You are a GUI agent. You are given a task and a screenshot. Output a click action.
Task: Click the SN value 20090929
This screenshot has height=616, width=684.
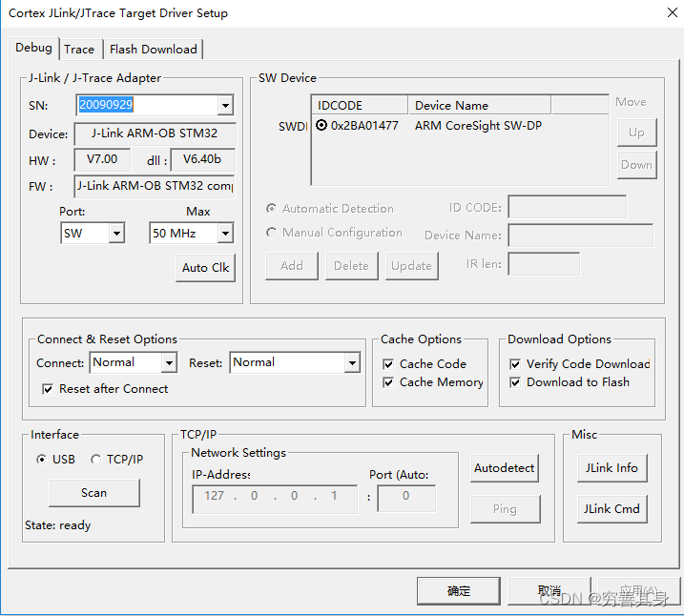(106, 105)
